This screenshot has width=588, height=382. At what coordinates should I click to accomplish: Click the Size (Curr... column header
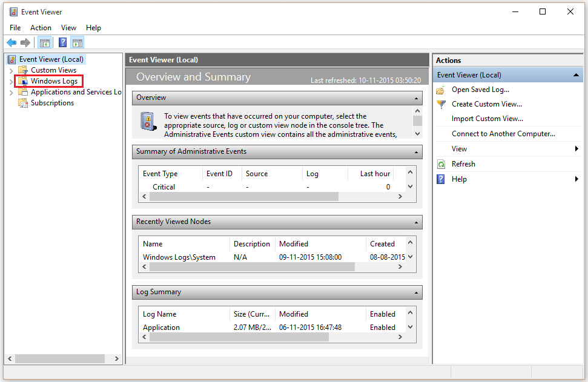coord(252,314)
